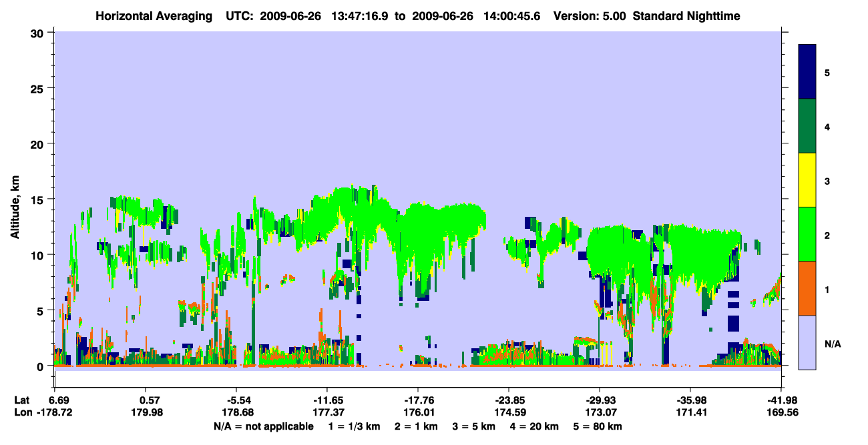The image size is (868, 445).
Task: Click the navy blue color bar segment labeled 5
Action: (x=807, y=72)
